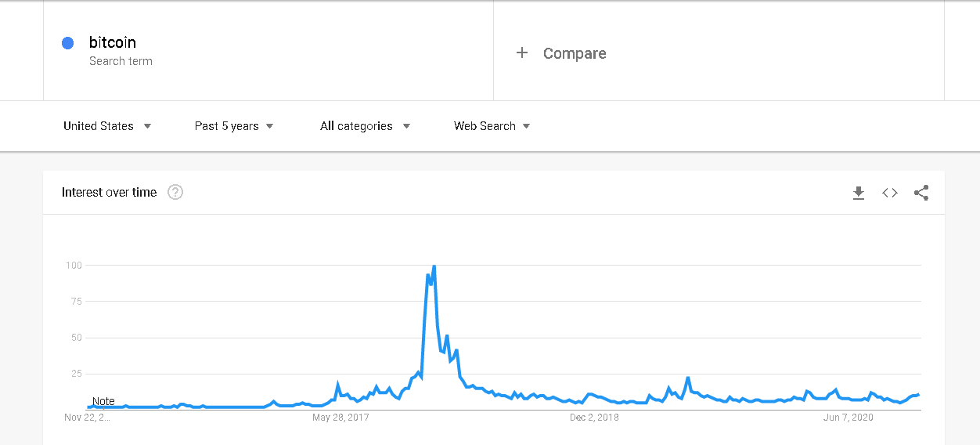The height and width of the screenshot is (445, 980).
Task: Share the Interest over time chart
Action: coord(921,193)
